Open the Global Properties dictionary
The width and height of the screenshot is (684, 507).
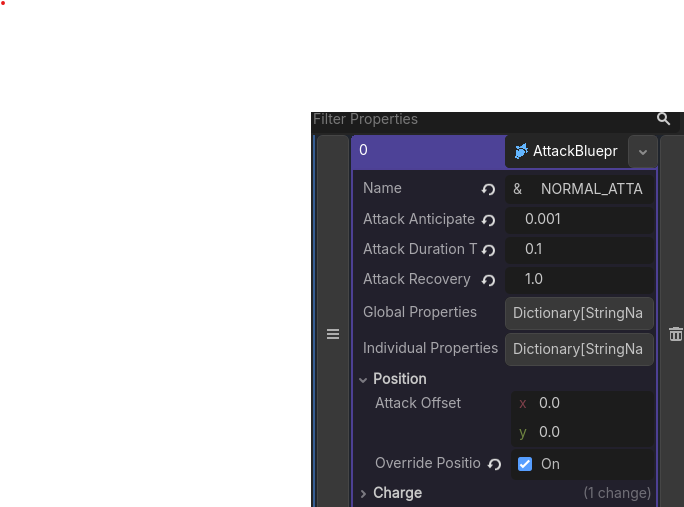pos(579,313)
